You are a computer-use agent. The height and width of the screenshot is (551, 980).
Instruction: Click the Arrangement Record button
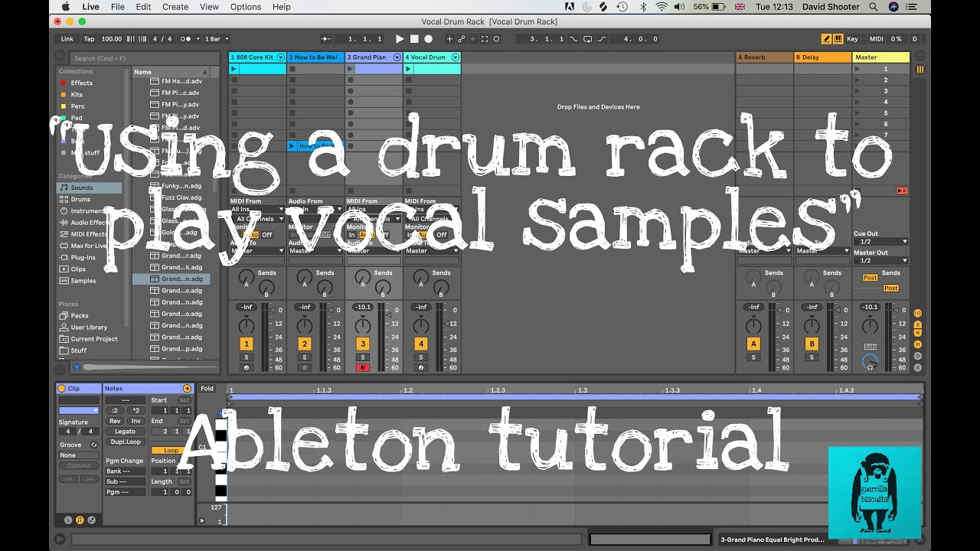pyautogui.click(x=428, y=39)
